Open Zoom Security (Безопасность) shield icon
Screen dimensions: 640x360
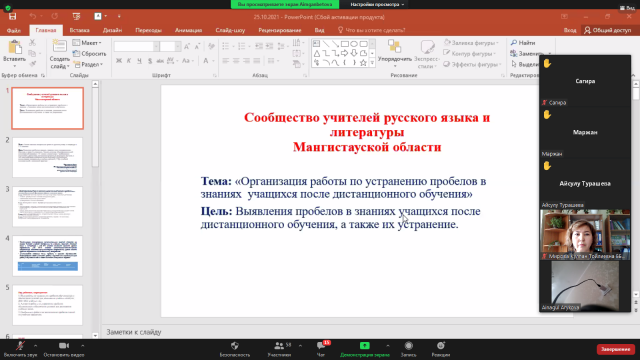(x=235, y=346)
